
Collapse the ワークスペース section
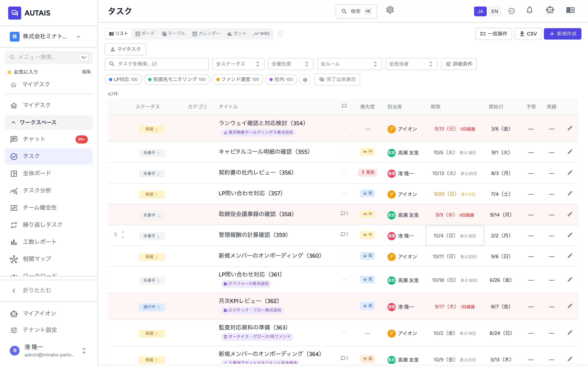coord(49,123)
